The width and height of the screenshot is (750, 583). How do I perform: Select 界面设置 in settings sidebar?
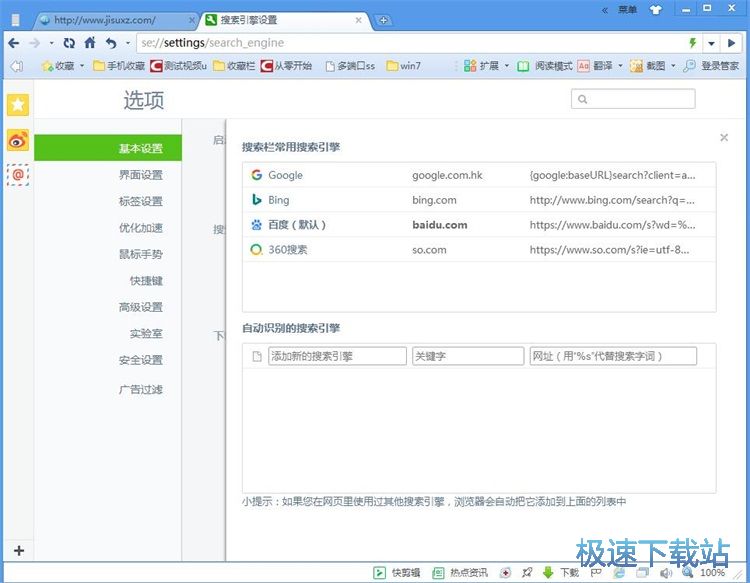pyautogui.click(x=140, y=175)
